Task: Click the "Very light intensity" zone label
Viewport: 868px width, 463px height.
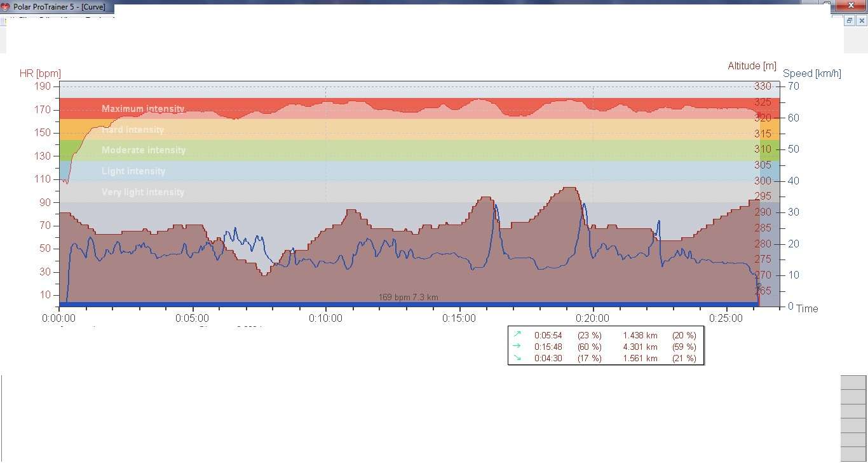Action: pyautogui.click(x=143, y=192)
